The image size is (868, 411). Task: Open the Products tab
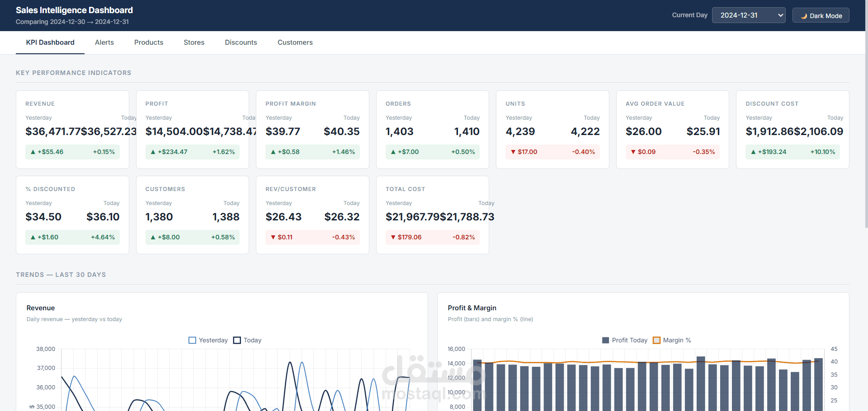click(149, 42)
